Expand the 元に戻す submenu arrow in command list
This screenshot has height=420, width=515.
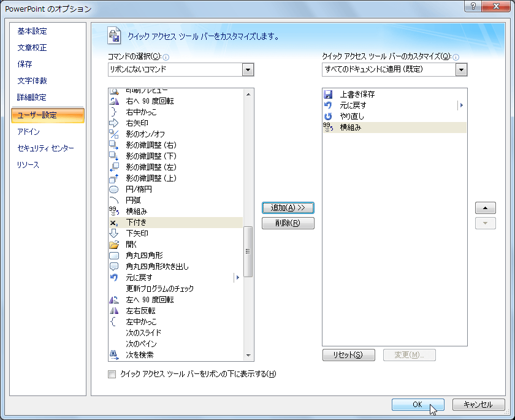[x=238, y=278]
